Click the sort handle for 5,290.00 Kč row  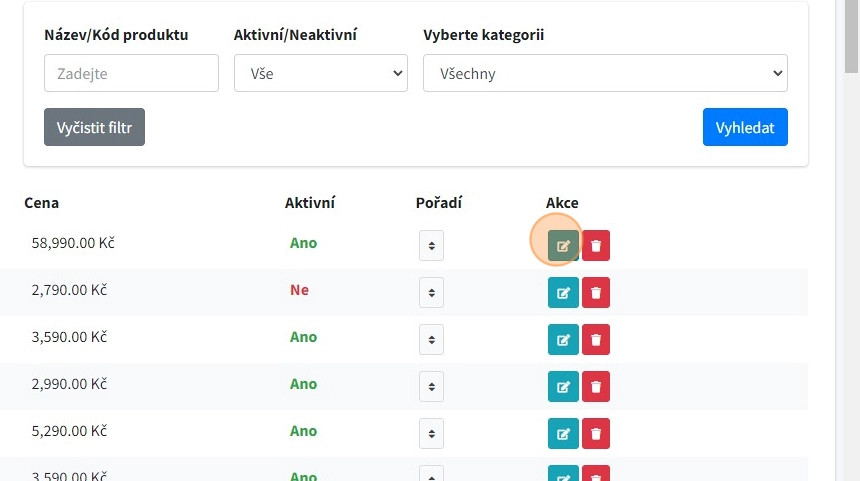[431, 433]
